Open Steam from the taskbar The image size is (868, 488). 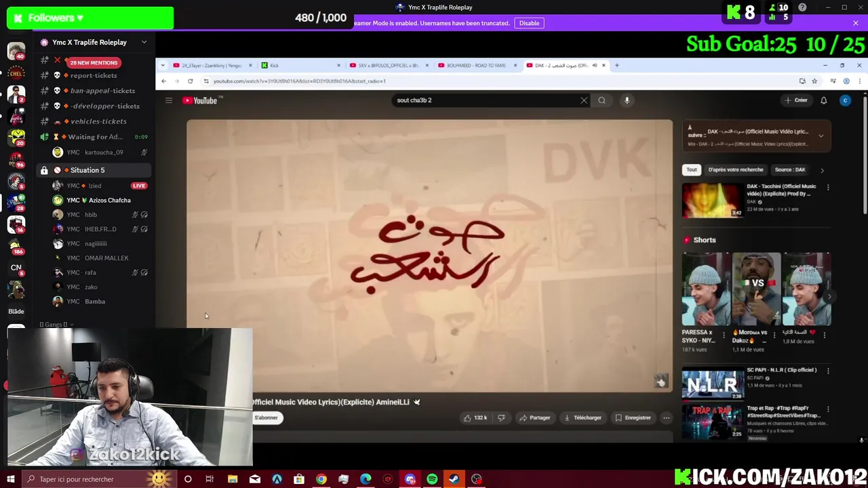pos(454,479)
